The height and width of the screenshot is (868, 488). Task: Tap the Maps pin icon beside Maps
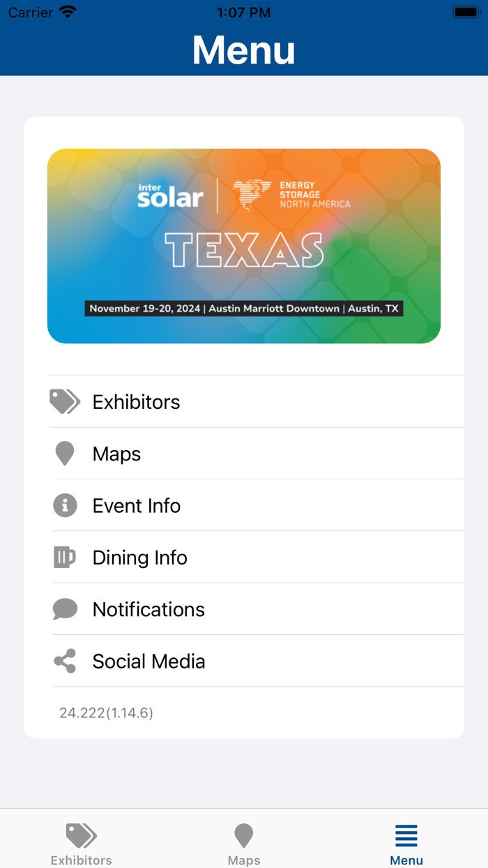pos(64,453)
